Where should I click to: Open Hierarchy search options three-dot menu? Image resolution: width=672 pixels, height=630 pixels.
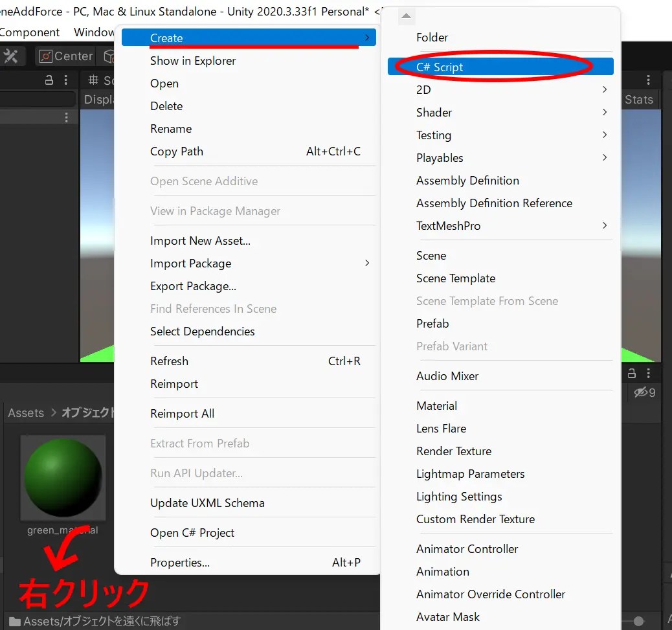67,117
